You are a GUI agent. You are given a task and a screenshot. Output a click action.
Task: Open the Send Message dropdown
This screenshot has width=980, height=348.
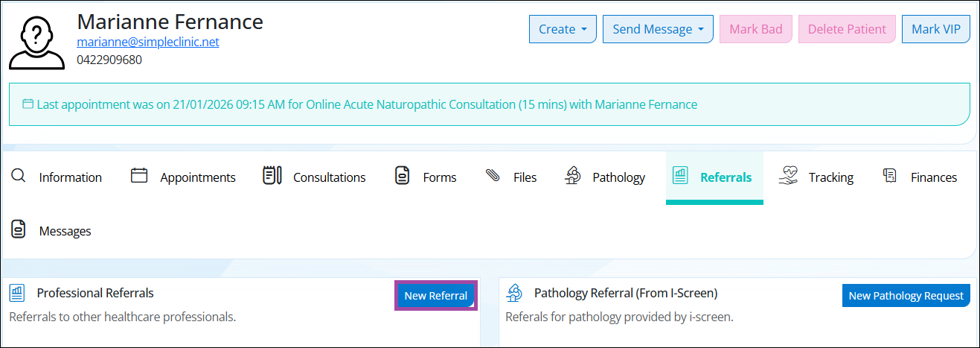pos(658,30)
